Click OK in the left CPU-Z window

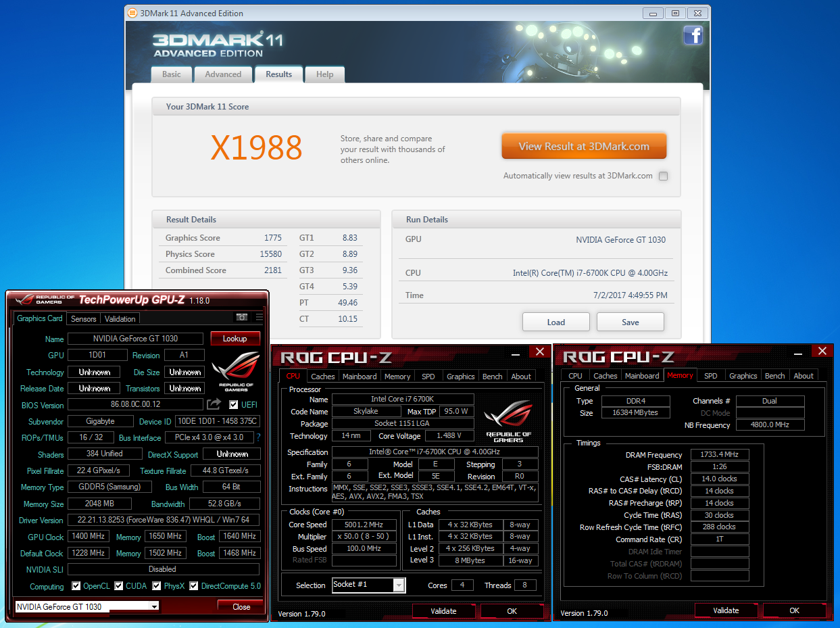coord(512,611)
